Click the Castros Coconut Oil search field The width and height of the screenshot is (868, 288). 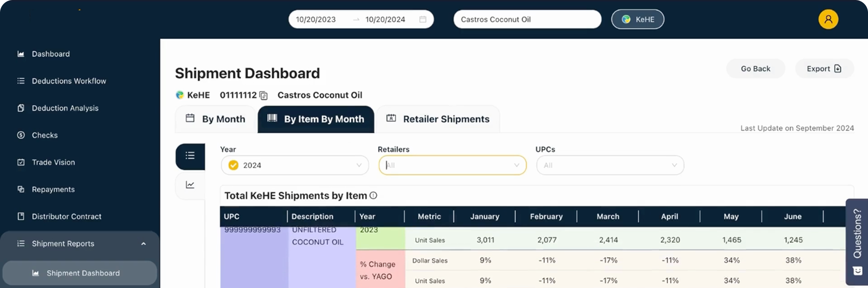[527, 20]
